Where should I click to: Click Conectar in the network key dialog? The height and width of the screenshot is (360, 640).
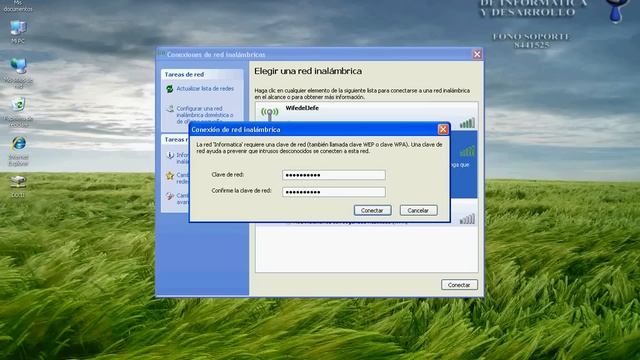click(x=372, y=210)
